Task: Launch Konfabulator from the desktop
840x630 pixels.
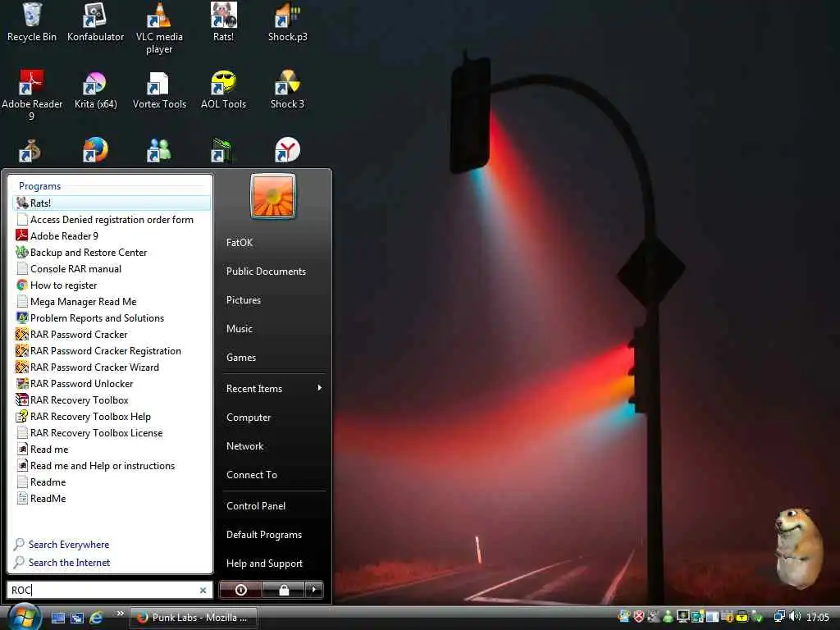Action: pyautogui.click(x=95, y=22)
